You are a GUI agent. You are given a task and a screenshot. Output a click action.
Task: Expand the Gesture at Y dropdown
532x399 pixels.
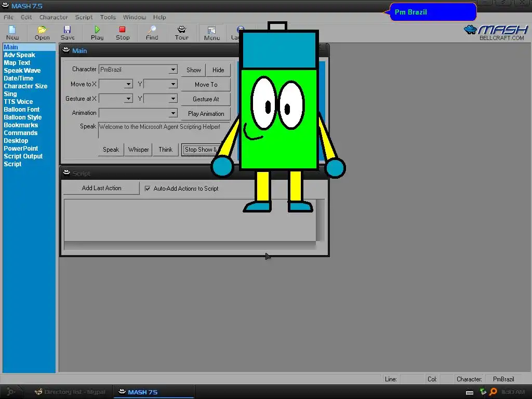point(173,99)
